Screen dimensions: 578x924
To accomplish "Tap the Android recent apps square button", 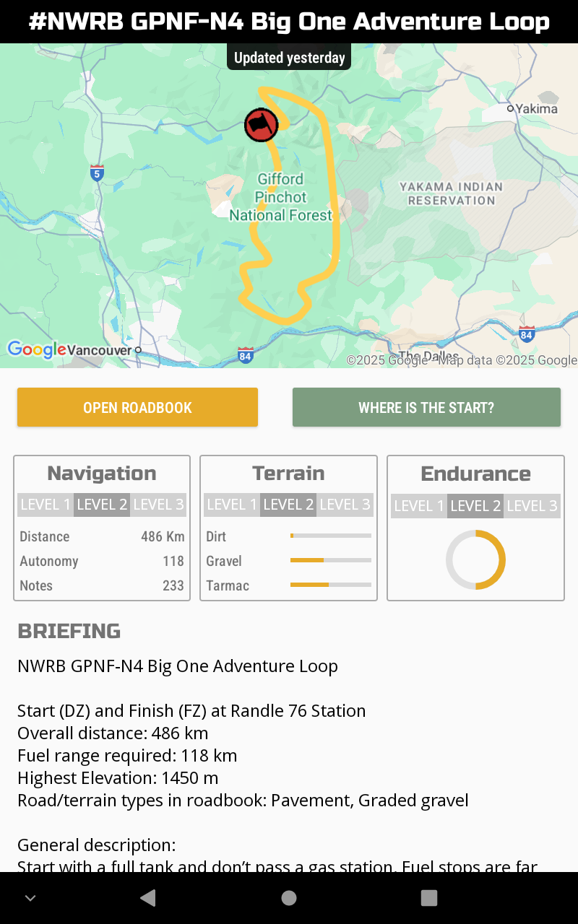I will (x=429, y=898).
